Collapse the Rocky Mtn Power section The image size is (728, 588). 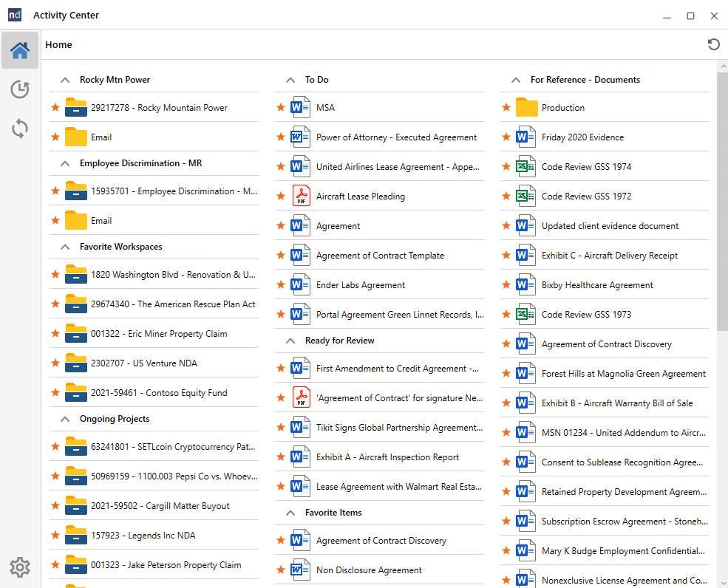pos(65,80)
